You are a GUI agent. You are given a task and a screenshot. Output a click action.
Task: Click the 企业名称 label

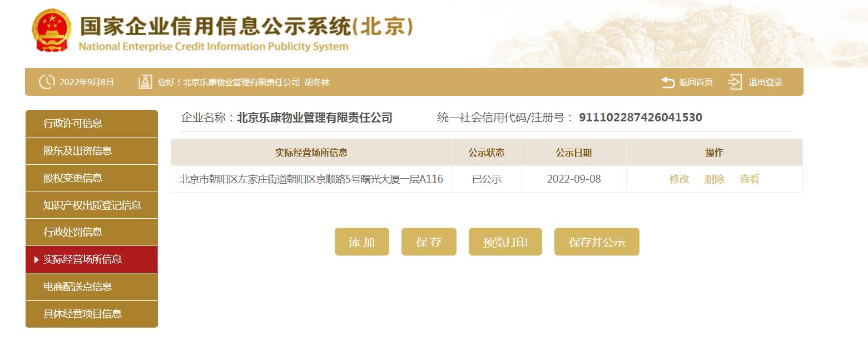point(207,117)
